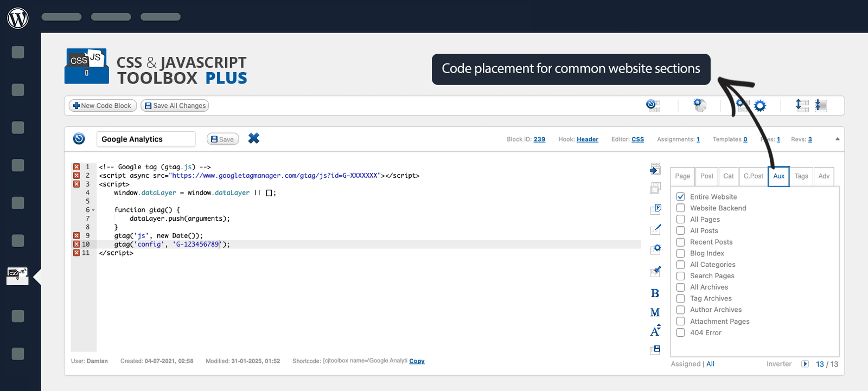868x391 pixels.
Task: Enable All Pages checkbox
Action: coord(680,219)
